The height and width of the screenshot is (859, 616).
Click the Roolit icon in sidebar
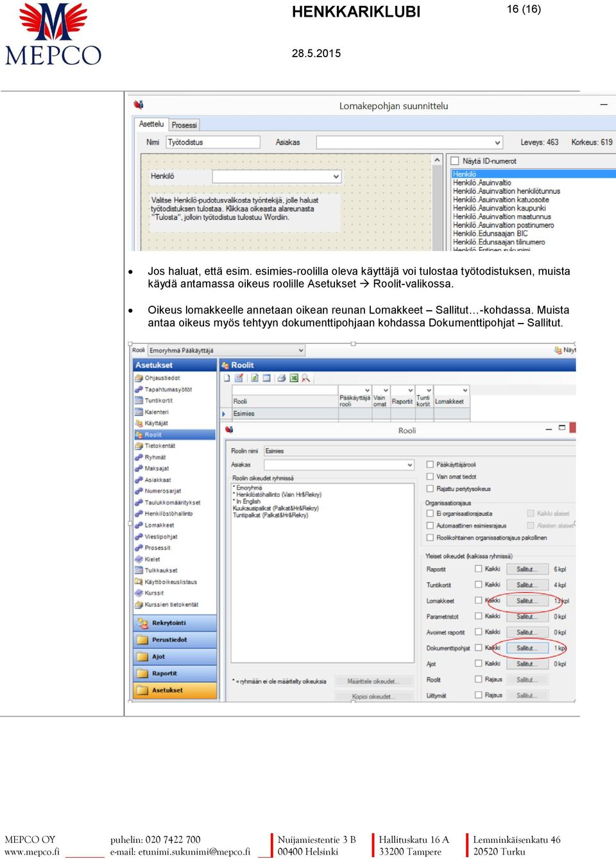click(x=139, y=435)
